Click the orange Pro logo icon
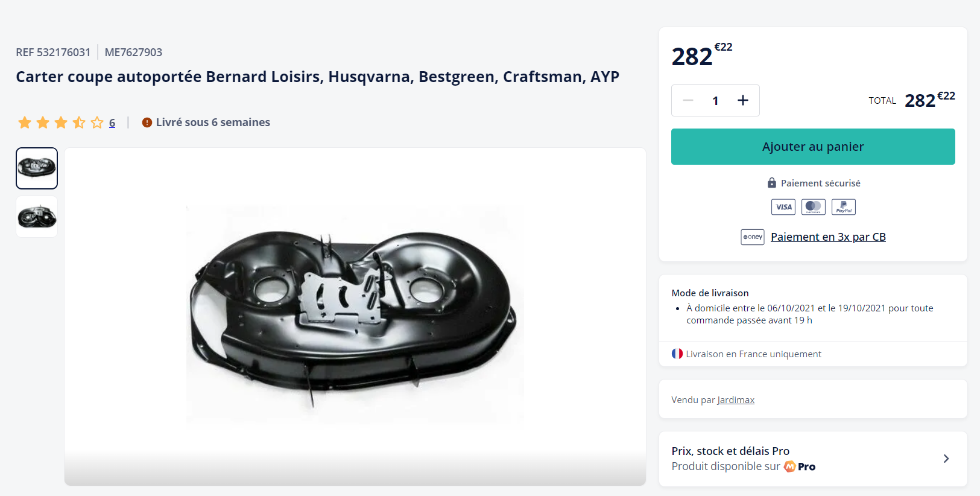Viewport: 980px width, 496px height. [x=789, y=466]
